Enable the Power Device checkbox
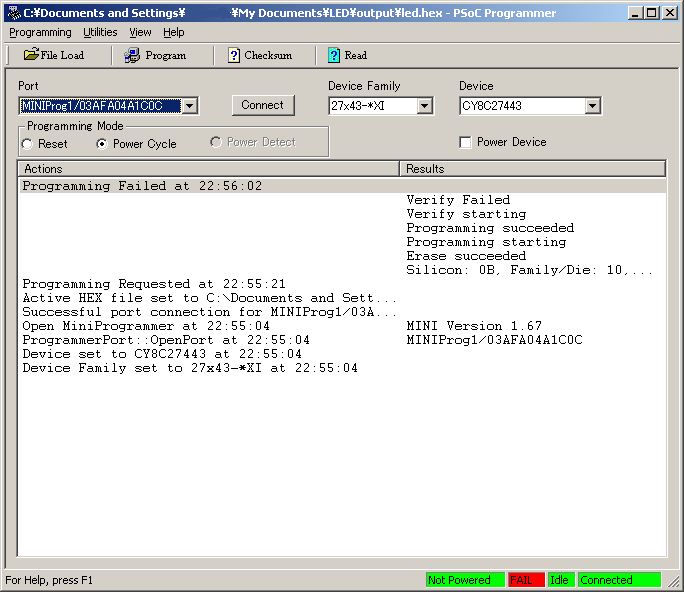The image size is (684, 592). tap(465, 142)
